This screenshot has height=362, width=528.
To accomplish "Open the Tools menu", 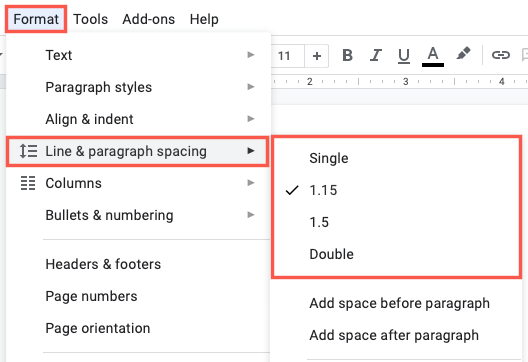I will [91, 19].
